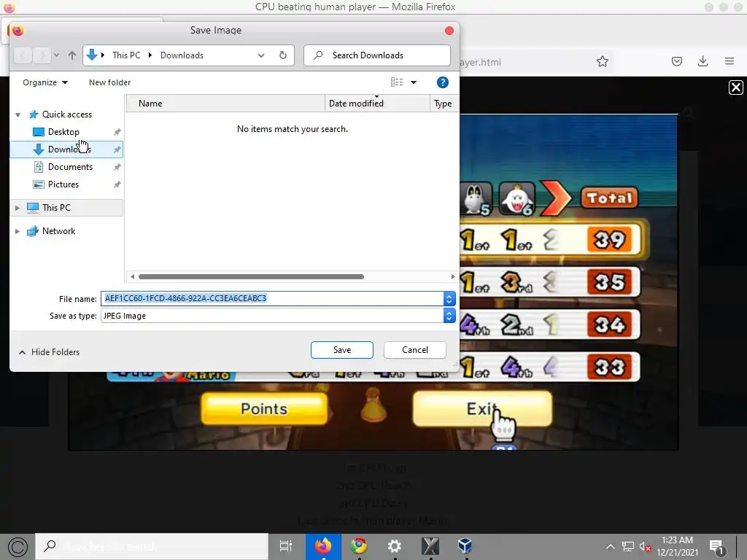747x560 pixels.
Task: Click the horizontal scrollbar in file list
Action: point(251,276)
